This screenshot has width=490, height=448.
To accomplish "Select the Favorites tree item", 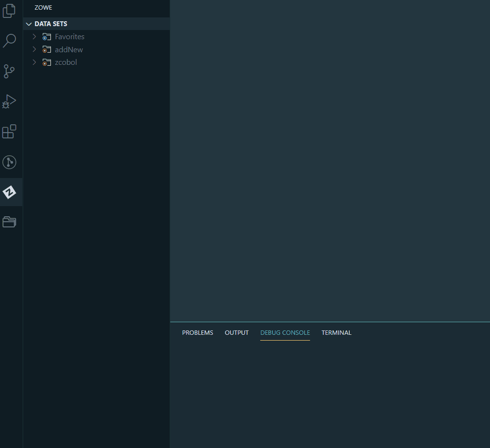I will [70, 36].
